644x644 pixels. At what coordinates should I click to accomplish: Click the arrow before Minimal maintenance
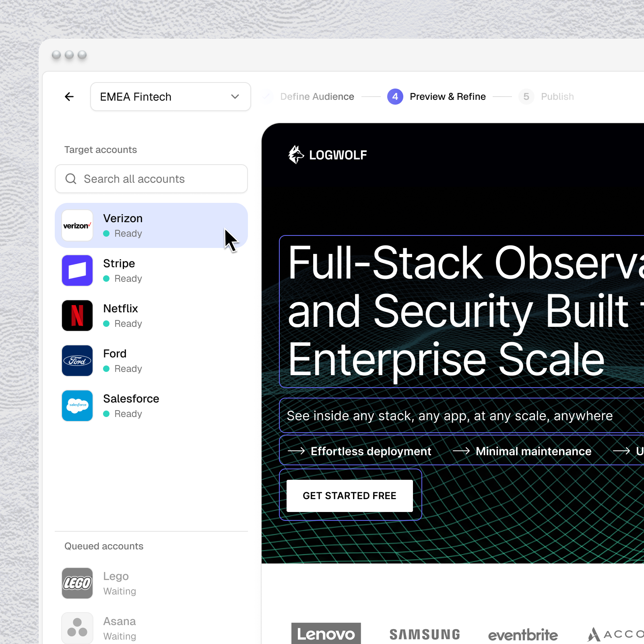461,451
